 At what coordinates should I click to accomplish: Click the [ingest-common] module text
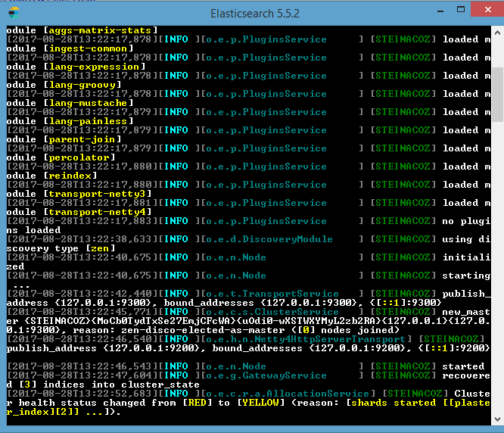coord(89,48)
